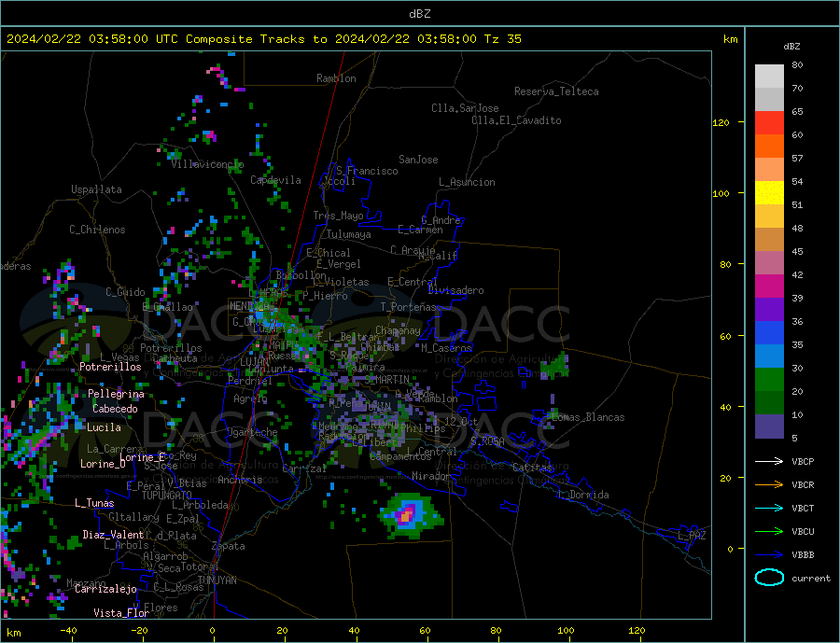Pick the dark green swatch between 20 and 10
This screenshot has width=840, height=643.
click(769, 403)
